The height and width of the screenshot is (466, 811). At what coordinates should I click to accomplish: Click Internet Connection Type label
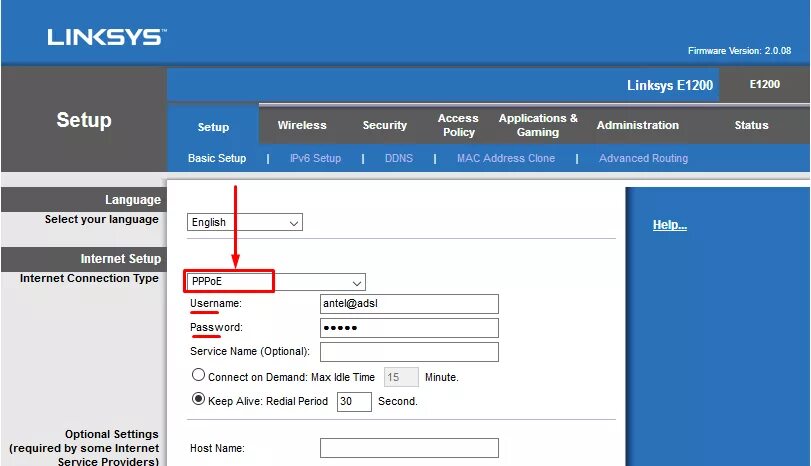(89, 278)
